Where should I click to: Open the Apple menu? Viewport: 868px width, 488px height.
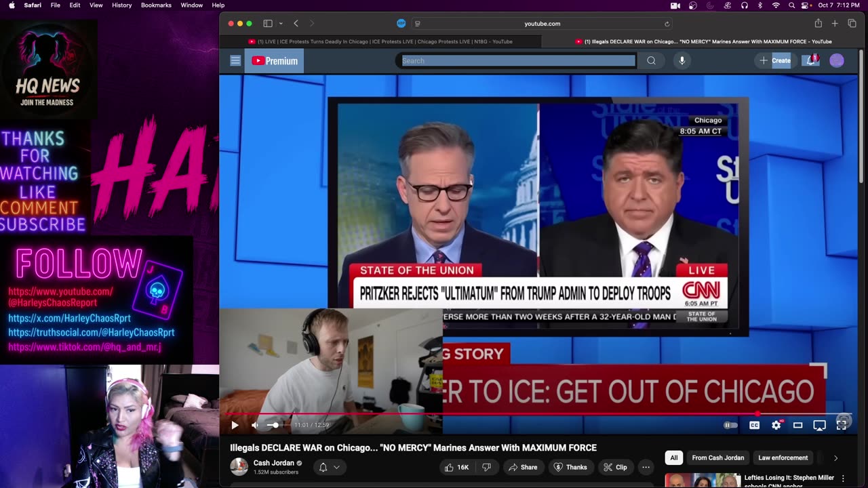tap(12, 5)
